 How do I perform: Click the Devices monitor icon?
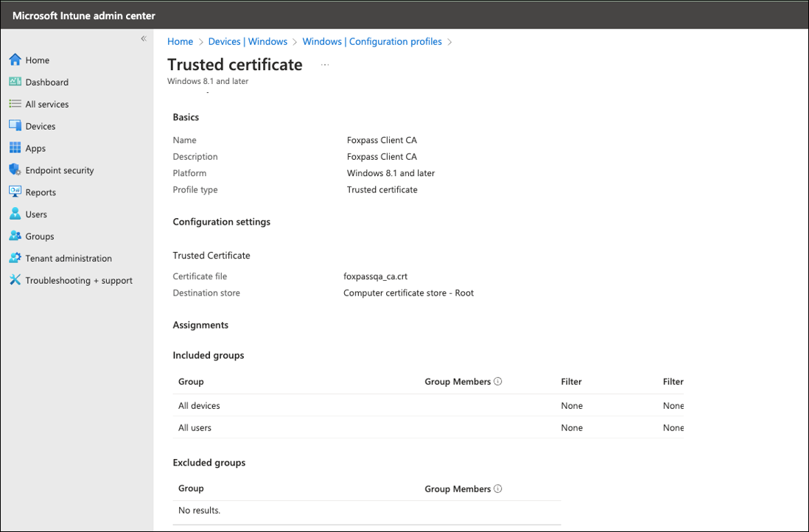[15, 126]
